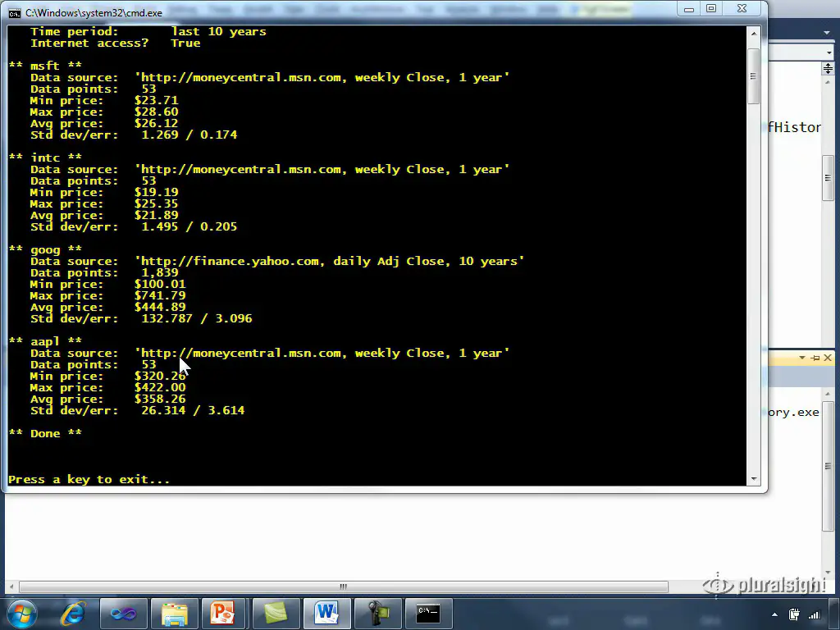Open the camera recorder app on taskbar
The height and width of the screenshot is (630, 840).
click(x=377, y=614)
